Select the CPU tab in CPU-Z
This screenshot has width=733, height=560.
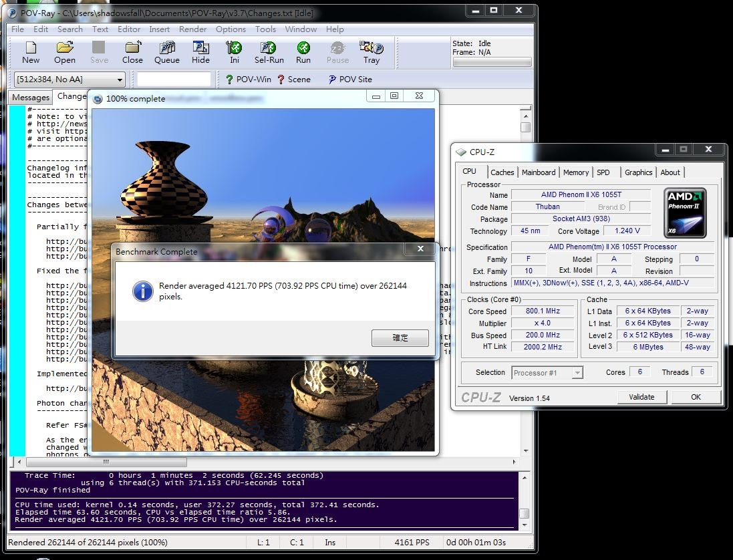[469, 172]
